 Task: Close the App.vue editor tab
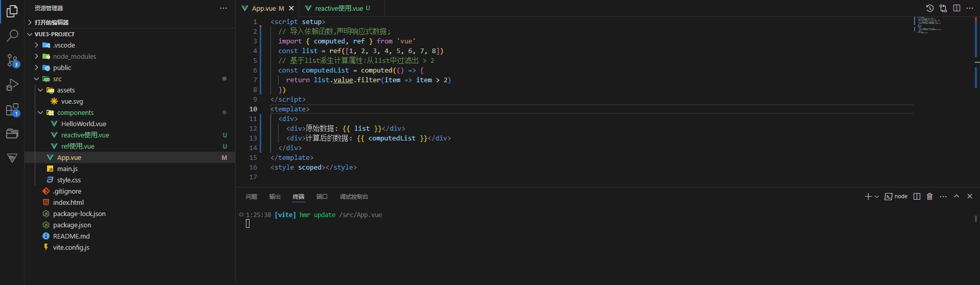click(x=291, y=8)
